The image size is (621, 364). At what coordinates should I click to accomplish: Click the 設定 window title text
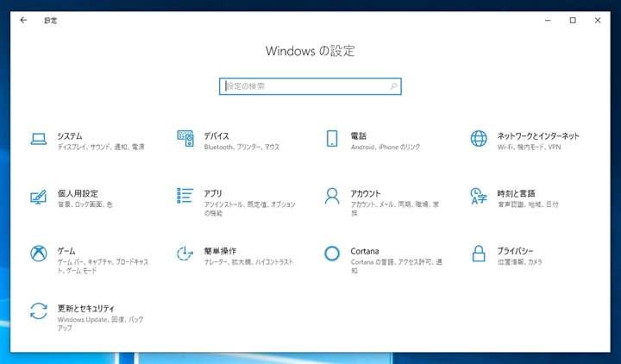(x=51, y=21)
